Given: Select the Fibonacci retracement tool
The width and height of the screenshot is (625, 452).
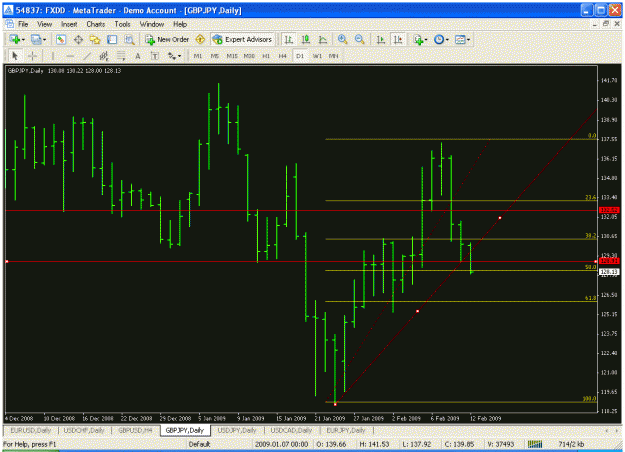Looking at the screenshot, I should point(121,56).
